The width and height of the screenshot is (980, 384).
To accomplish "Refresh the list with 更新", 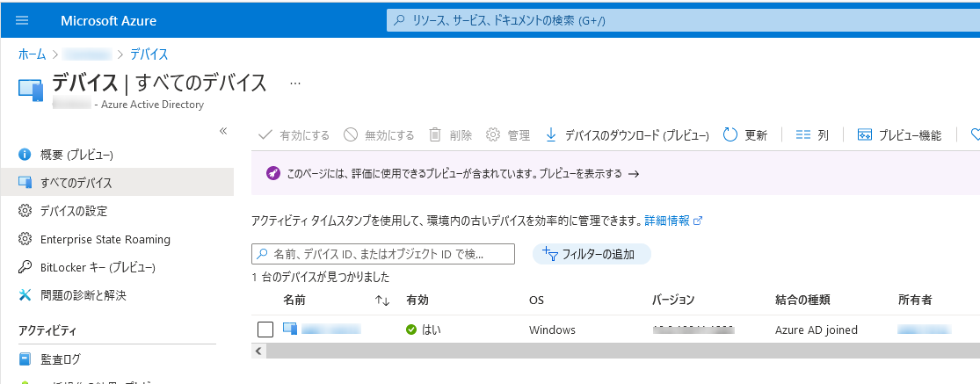I will point(745,134).
